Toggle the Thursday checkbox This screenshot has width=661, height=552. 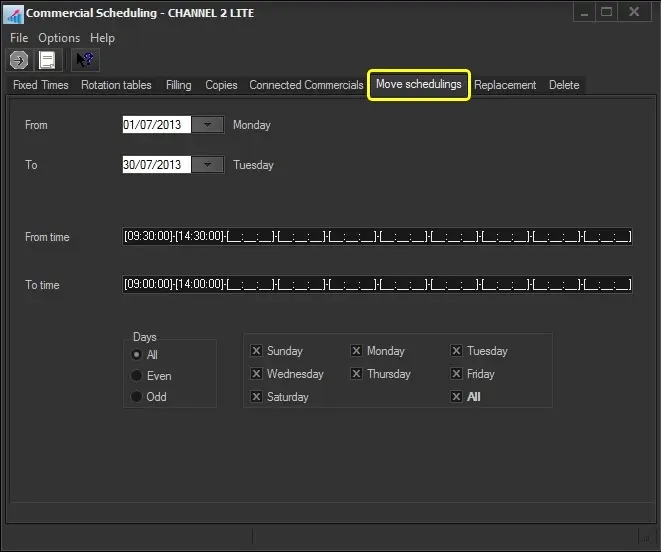(x=356, y=374)
